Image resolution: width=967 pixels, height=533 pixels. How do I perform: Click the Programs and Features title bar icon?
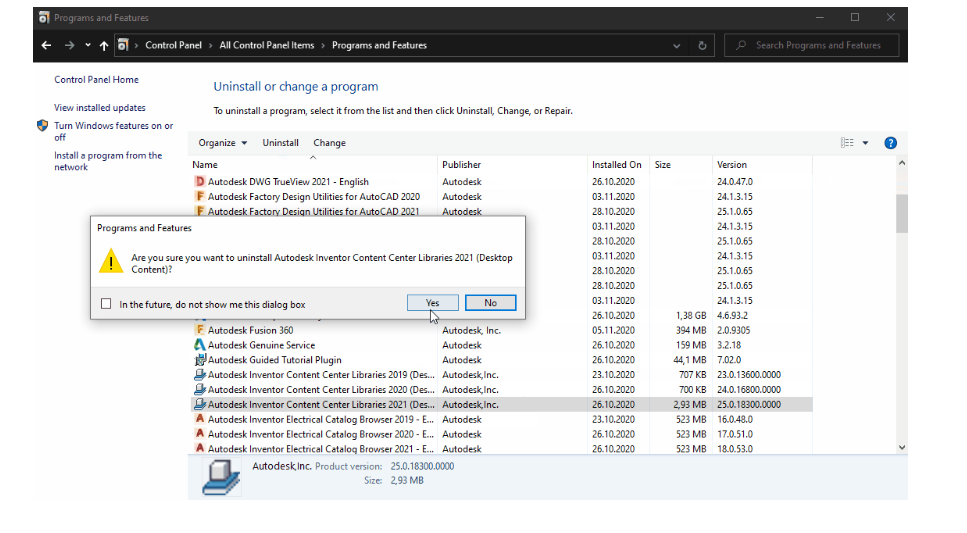(x=44, y=17)
